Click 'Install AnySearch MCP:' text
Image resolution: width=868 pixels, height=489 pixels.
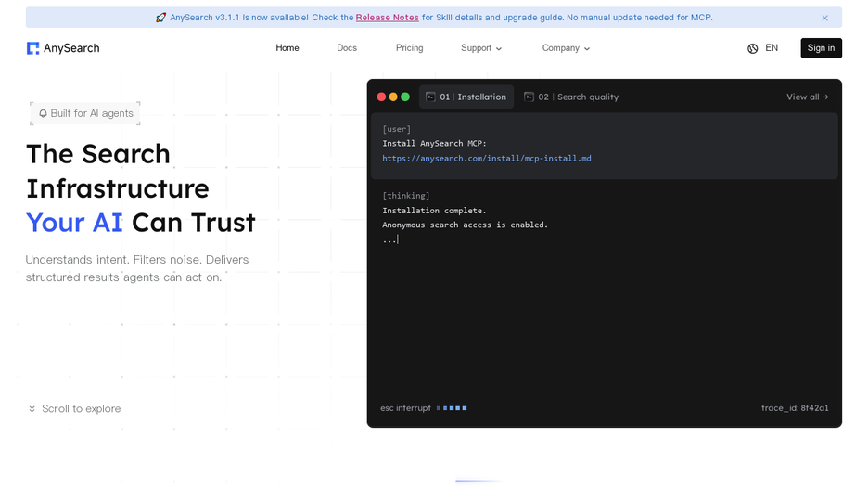pyautogui.click(x=434, y=144)
